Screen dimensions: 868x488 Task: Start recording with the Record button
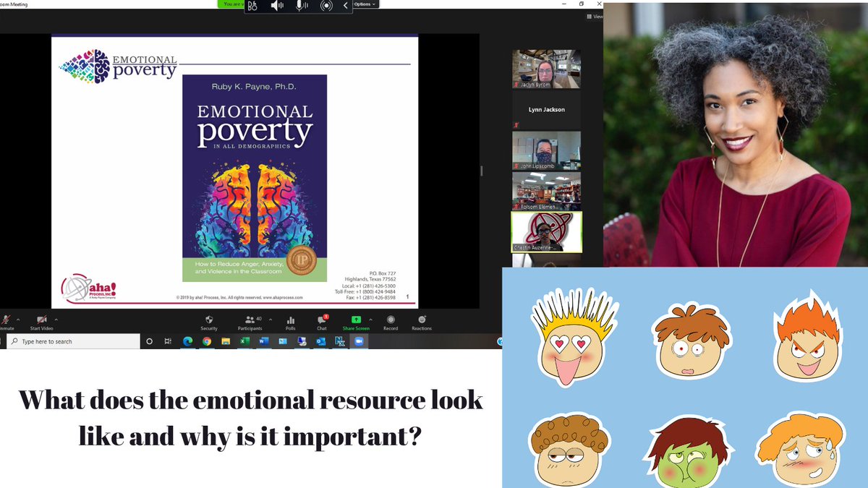(391, 322)
